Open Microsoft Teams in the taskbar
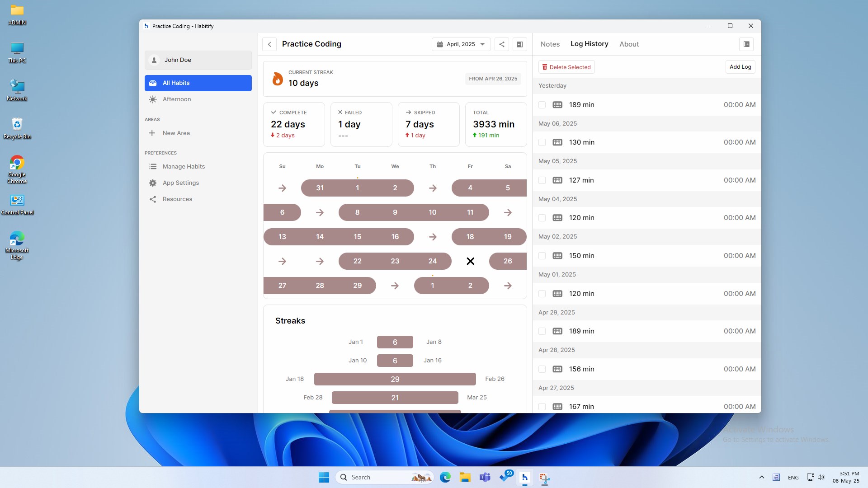Image resolution: width=868 pixels, height=488 pixels. [485, 477]
